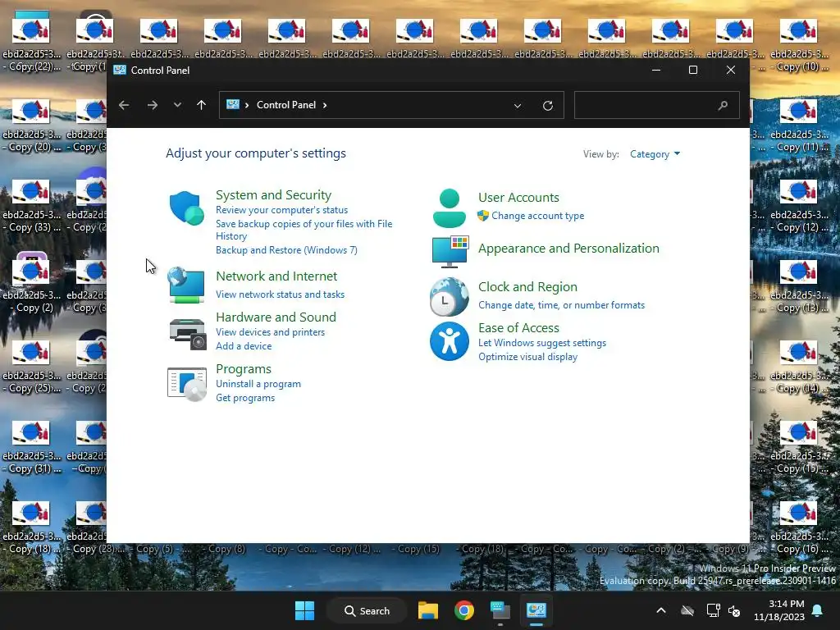840x630 pixels.
Task: Click the Control Panel icon in address bar
Action: 232,104
